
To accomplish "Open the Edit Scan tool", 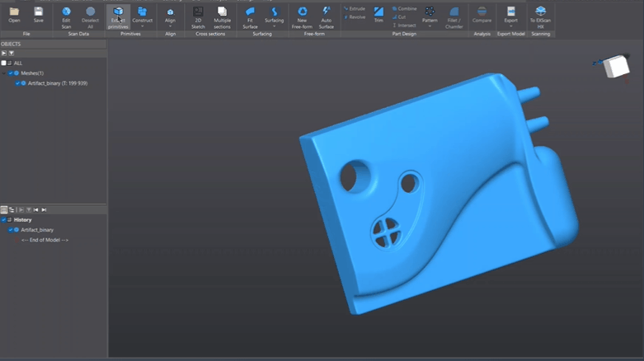I will pyautogui.click(x=66, y=16).
